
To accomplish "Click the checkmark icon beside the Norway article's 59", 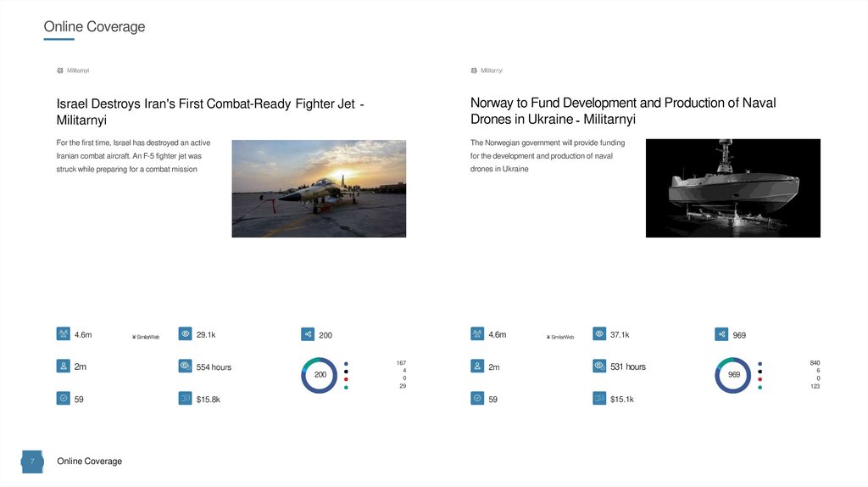I will 477,398.
